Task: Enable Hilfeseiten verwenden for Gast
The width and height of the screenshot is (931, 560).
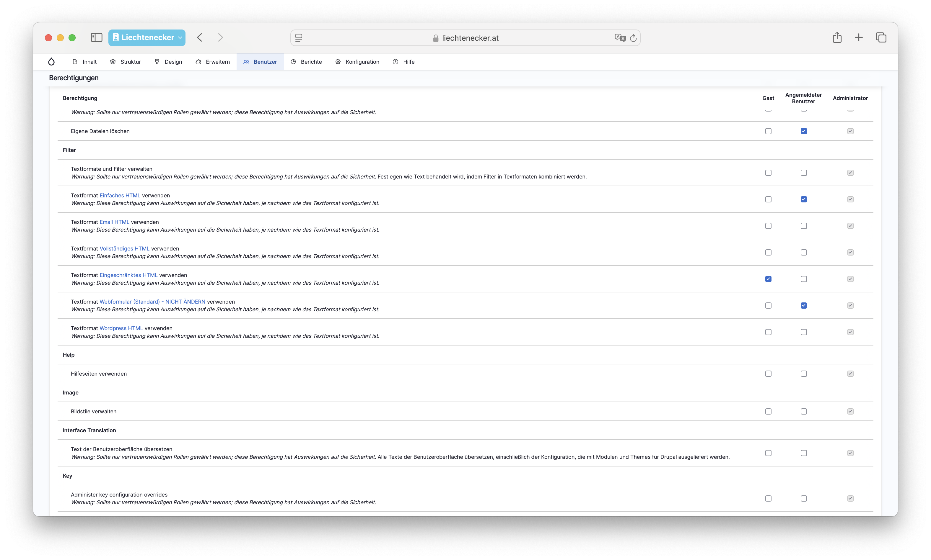Action: pos(769,374)
